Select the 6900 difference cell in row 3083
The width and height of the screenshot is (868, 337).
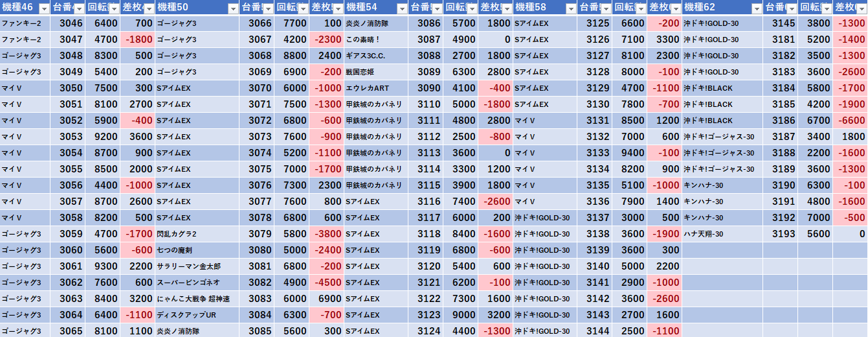327,299
